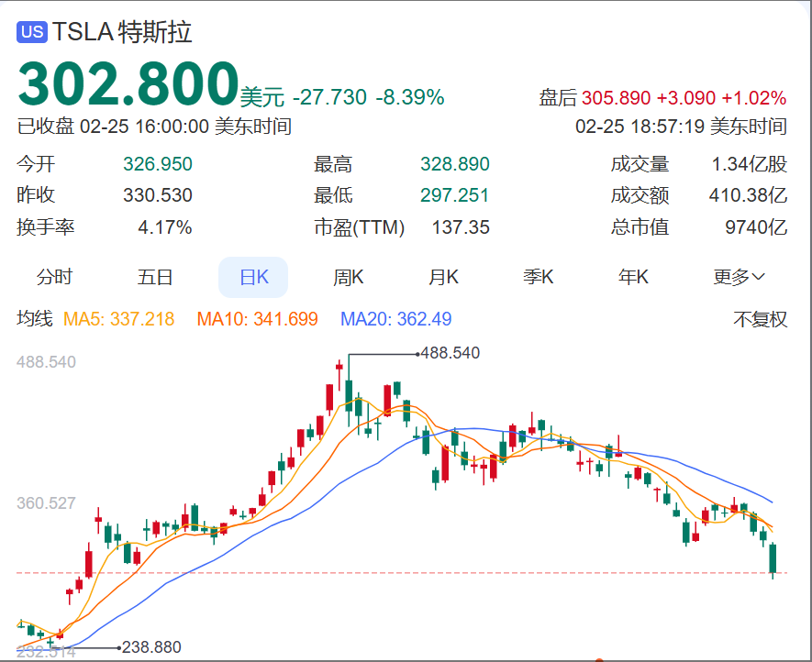Click the 昨收 value 330.530
Viewport: 812px width, 662px height.
click(x=158, y=195)
